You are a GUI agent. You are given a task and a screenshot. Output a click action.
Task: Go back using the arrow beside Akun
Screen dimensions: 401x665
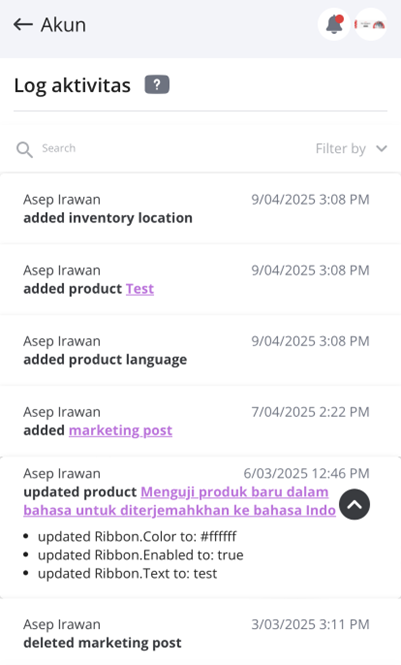coord(23,25)
